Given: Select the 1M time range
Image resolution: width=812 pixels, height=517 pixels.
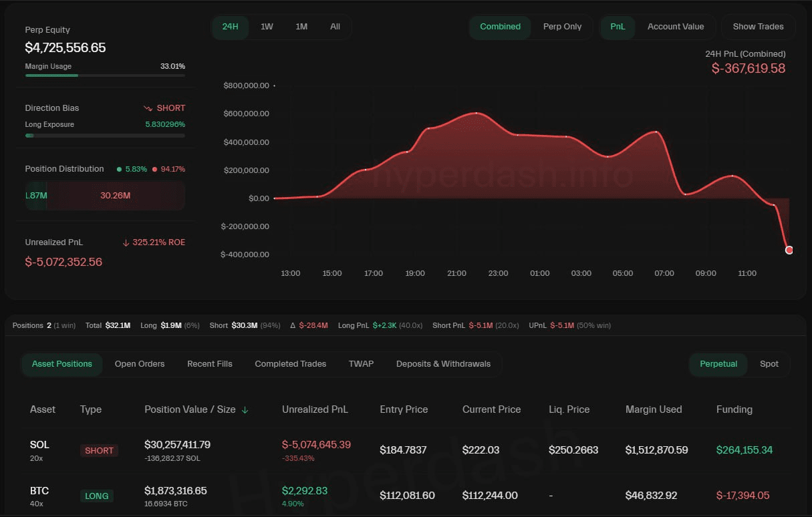Looking at the screenshot, I should (x=301, y=27).
